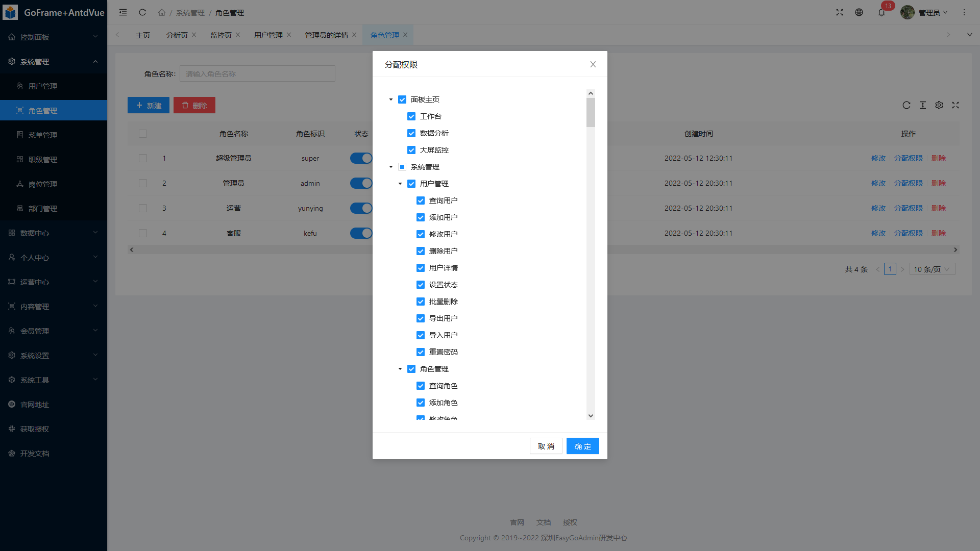The height and width of the screenshot is (551, 980).
Task: Open the table column settings gear
Action: (939, 105)
